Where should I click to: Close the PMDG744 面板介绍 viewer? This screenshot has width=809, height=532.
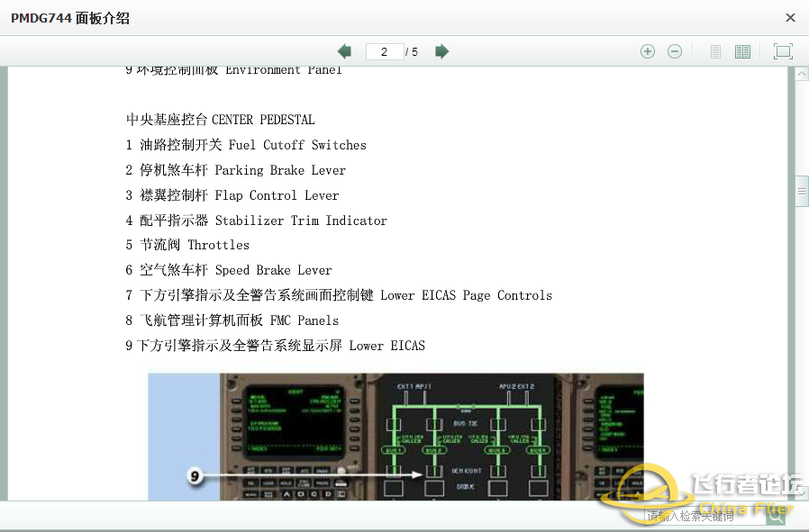pyautogui.click(x=790, y=17)
